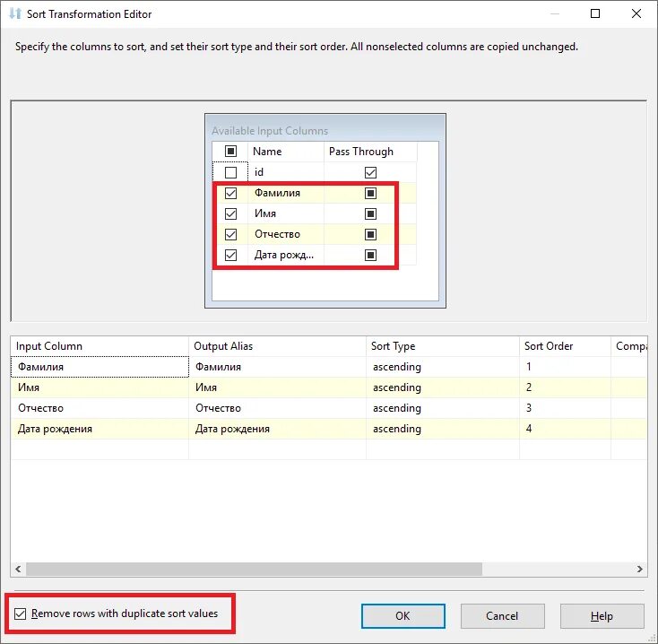Toggle Pass Through checkbox for Имя

coord(370,213)
